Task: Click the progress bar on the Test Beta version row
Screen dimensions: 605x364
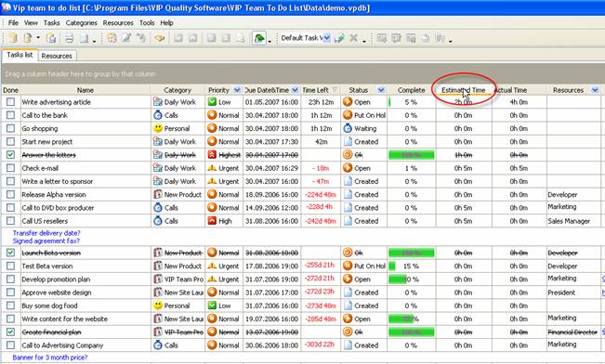Action: click(392, 266)
